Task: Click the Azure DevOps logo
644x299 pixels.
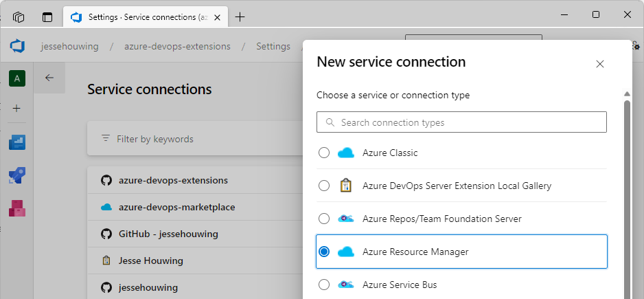Action: (17, 46)
